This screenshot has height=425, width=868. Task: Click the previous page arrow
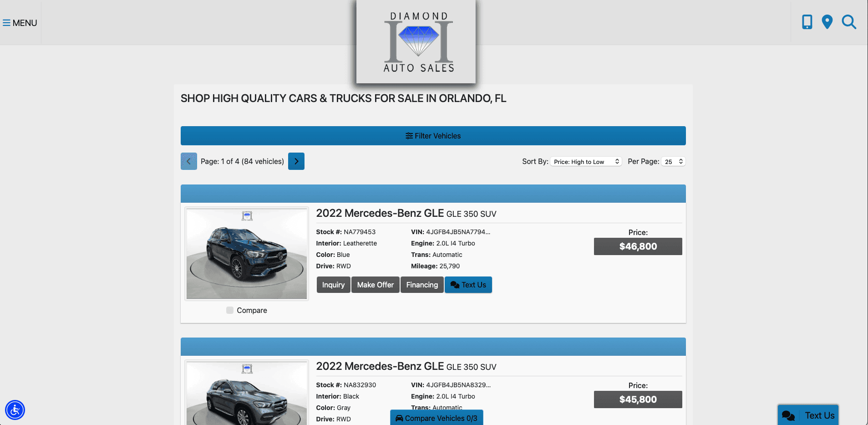tap(188, 161)
